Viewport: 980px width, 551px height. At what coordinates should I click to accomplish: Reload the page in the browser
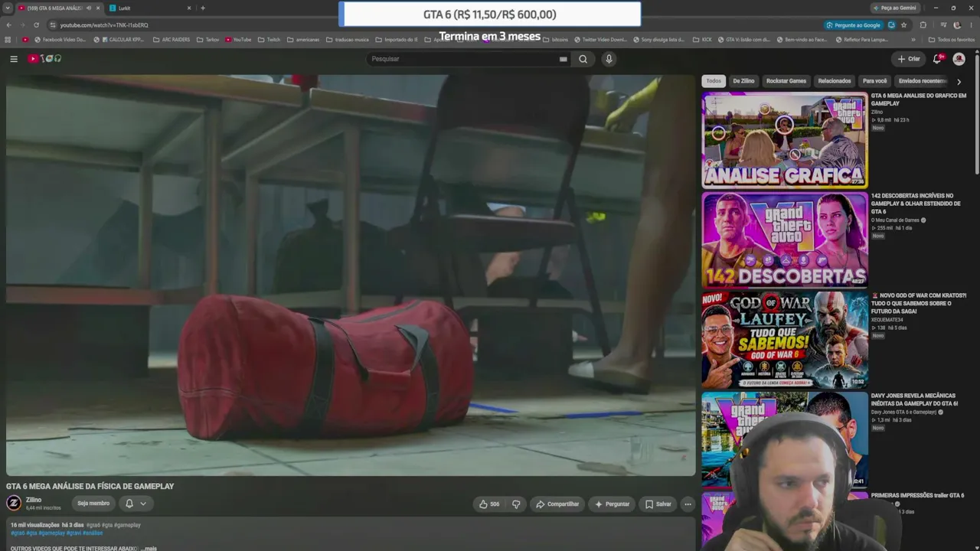[36, 25]
